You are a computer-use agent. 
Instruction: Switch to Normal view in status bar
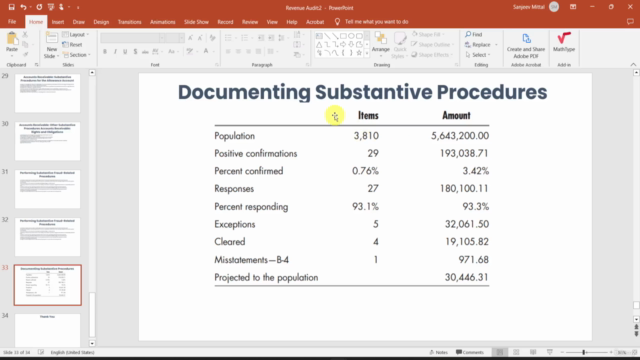(x=500, y=352)
